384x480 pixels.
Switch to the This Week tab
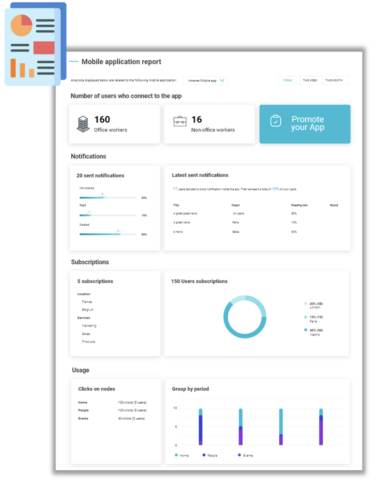click(x=310, y=80)
